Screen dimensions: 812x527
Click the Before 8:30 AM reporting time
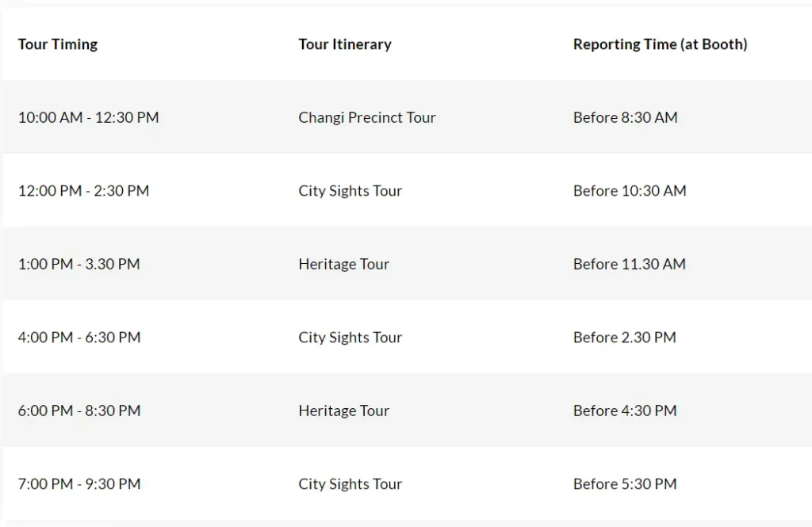coord(625,117)
